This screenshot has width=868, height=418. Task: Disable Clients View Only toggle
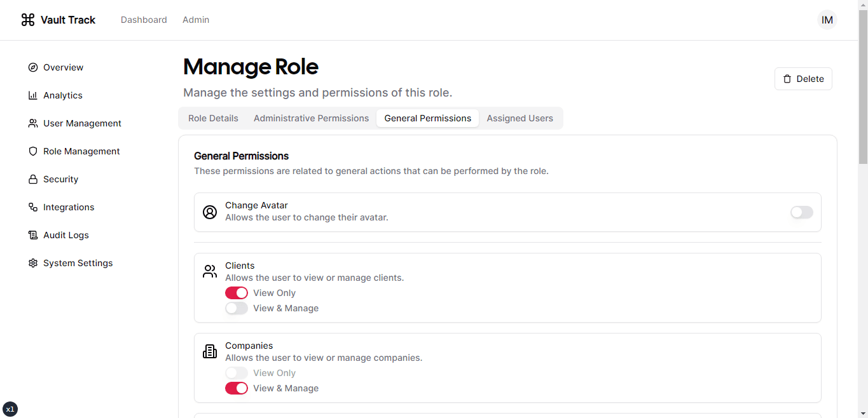pos(237,293)
